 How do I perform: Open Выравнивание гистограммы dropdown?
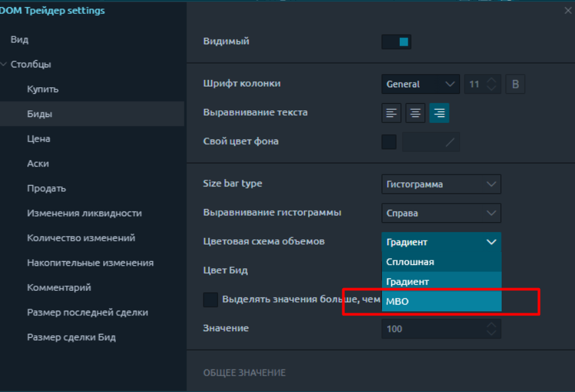coord(441,213)
